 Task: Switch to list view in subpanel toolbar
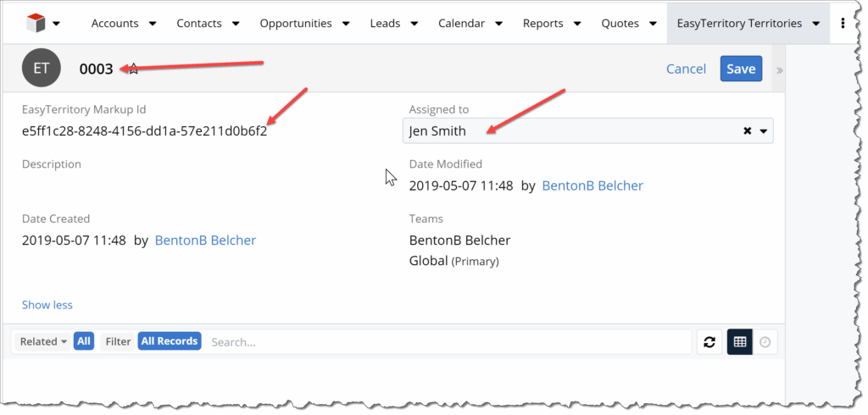pos(739,342)
